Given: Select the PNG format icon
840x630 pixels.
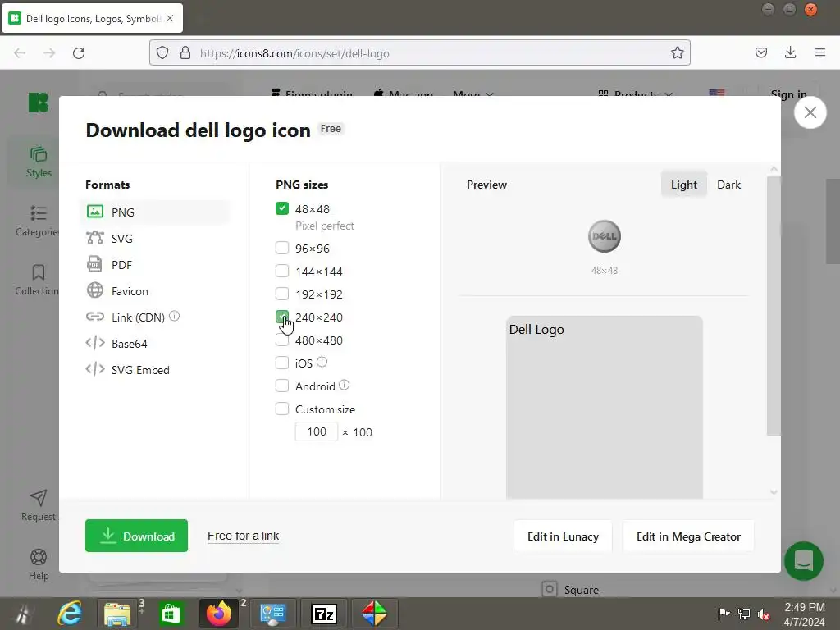Looking at the screenshot, I should coord(95,212).
